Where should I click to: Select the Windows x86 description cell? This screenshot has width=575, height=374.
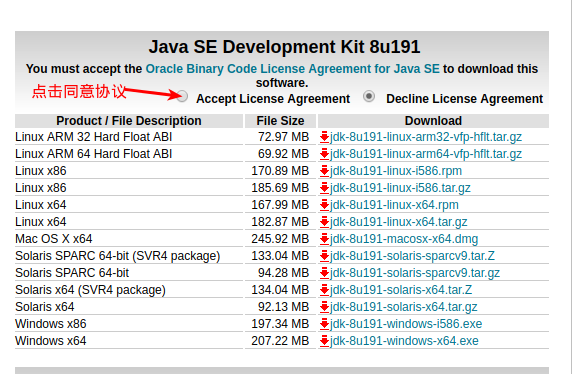[51, 324]
